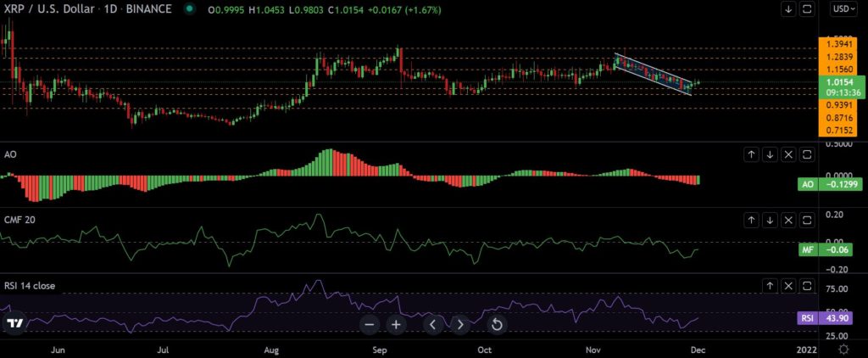Click the Oct label on time axis
Viewport: 868px width, 358px height.
484,350
